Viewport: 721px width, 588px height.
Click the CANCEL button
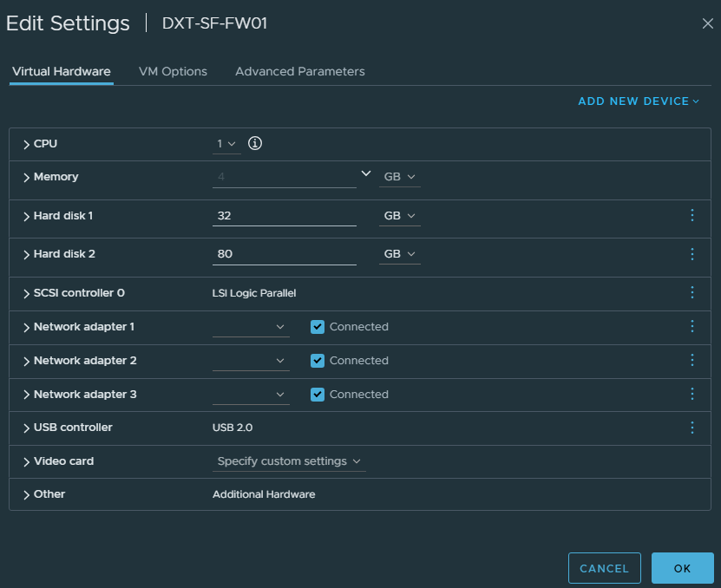click(604, 568)
